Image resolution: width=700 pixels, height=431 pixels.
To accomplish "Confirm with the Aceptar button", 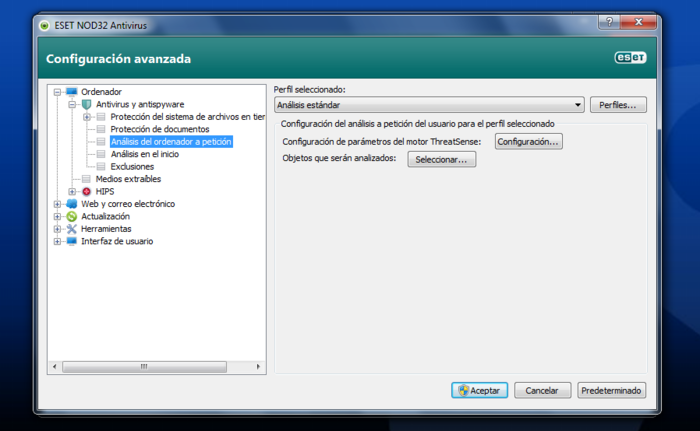I will (x=479, y=390).
